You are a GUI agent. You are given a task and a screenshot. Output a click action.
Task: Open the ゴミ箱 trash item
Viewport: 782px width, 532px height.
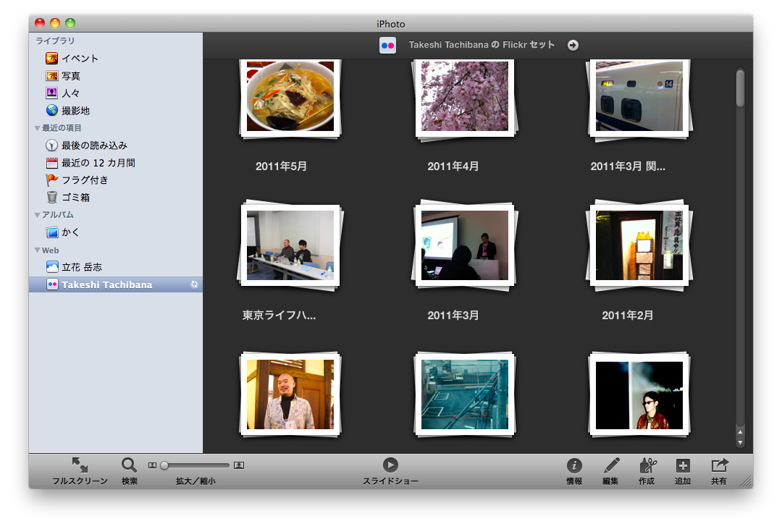point(75,198)
